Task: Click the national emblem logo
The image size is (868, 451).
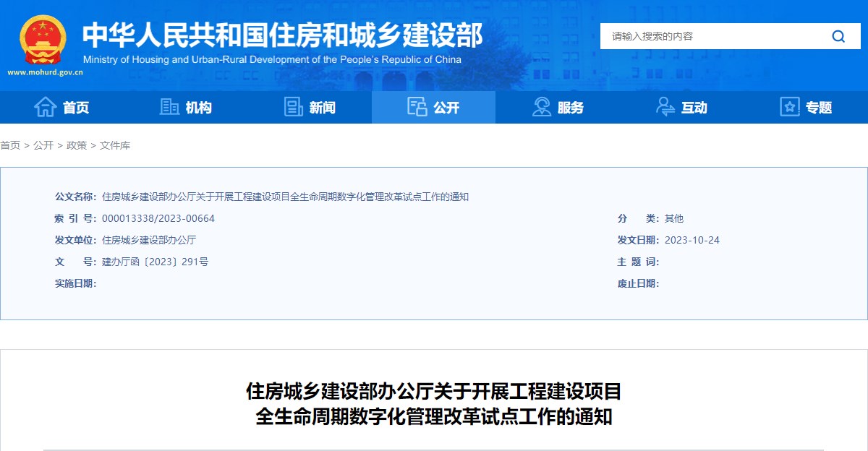Action: tap(41, 40)
